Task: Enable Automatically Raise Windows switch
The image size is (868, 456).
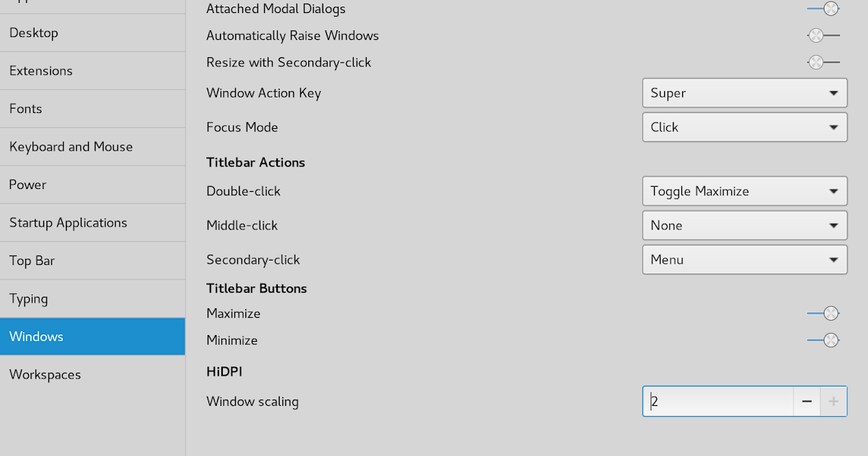Action: click(x=823, y=35)
